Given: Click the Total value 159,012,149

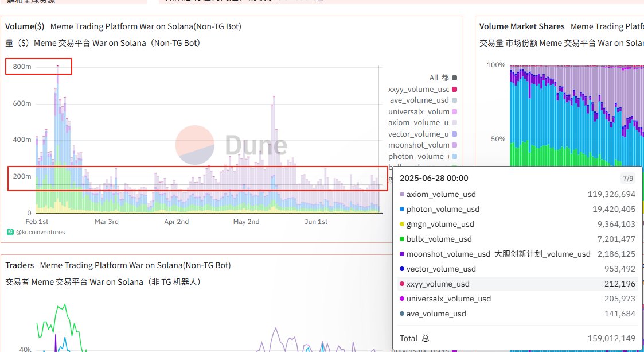Looking at the screenshot, I should pos(611,338).
